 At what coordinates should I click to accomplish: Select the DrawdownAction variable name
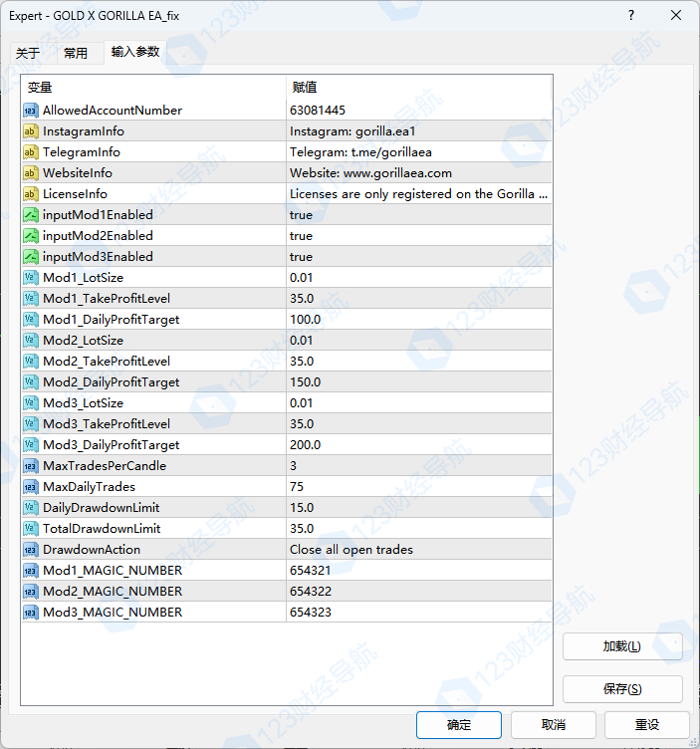pyautogui.click(x=92, y=550)
